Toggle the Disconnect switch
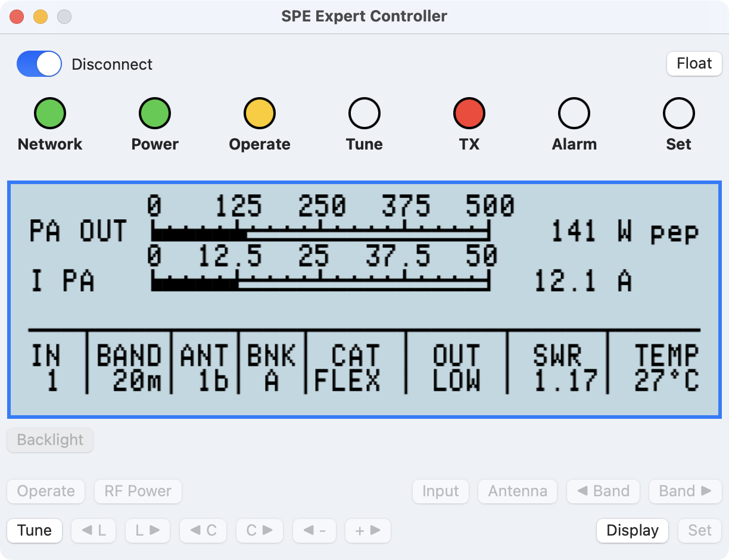Image resolution: width=729 pixels, height=560 pixels. coord(39,64)
